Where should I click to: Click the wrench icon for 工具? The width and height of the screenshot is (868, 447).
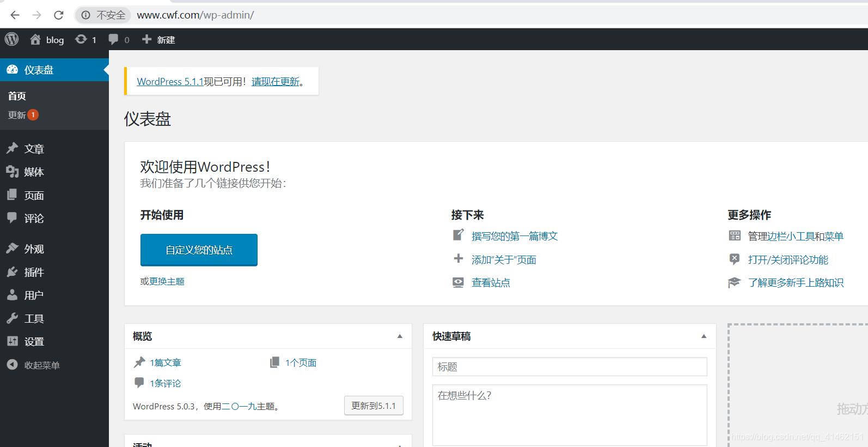(x=13, y=318)
